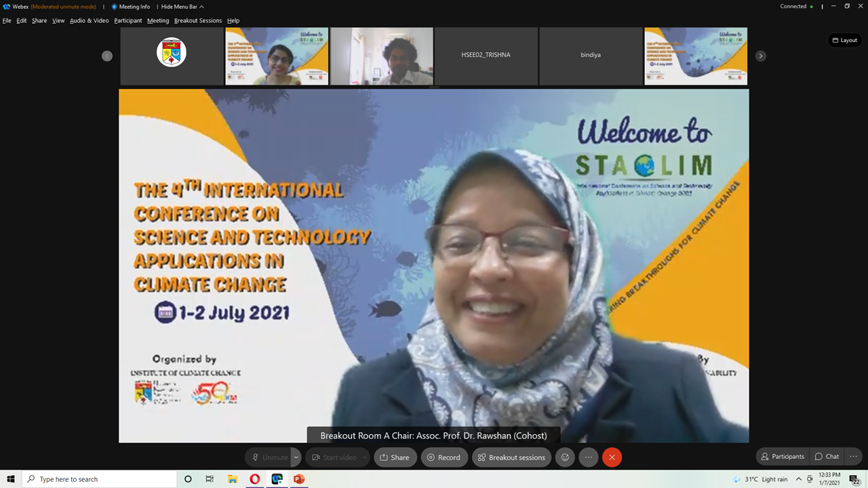This screenshot has width=868, height=488.
Task: Open the Layout dropdown
Action: [x=844, y=40]
